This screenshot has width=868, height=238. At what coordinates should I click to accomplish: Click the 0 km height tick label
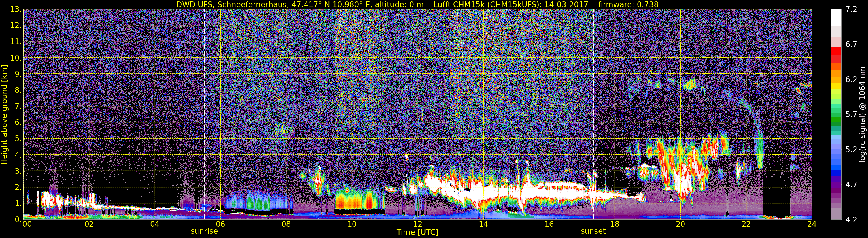[x=18, y=220]
